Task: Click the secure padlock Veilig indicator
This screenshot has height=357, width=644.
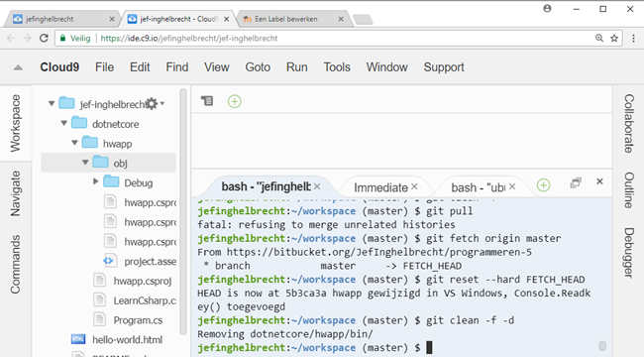Action: [75, 39]
